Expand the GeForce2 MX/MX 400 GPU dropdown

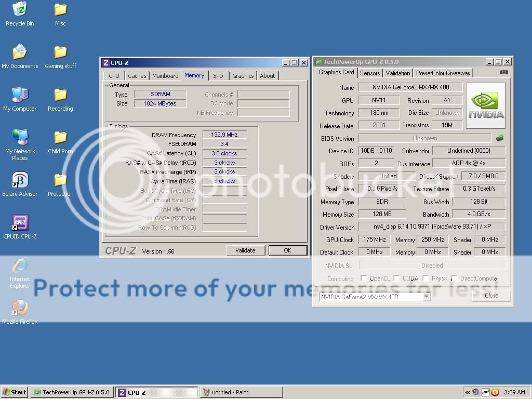pos(427,297)
